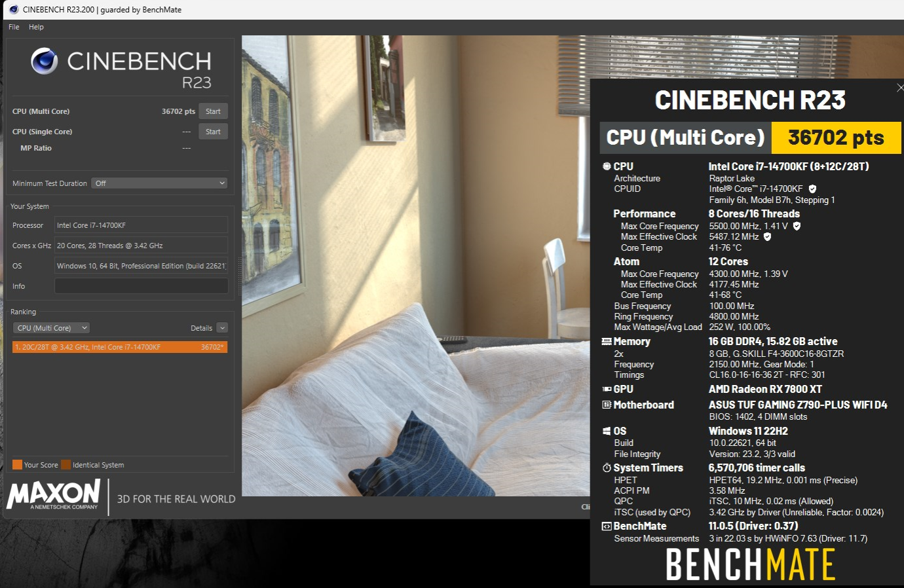
Task: Open the Minimum Test Duration dropdown
Action: coord(159,183)
